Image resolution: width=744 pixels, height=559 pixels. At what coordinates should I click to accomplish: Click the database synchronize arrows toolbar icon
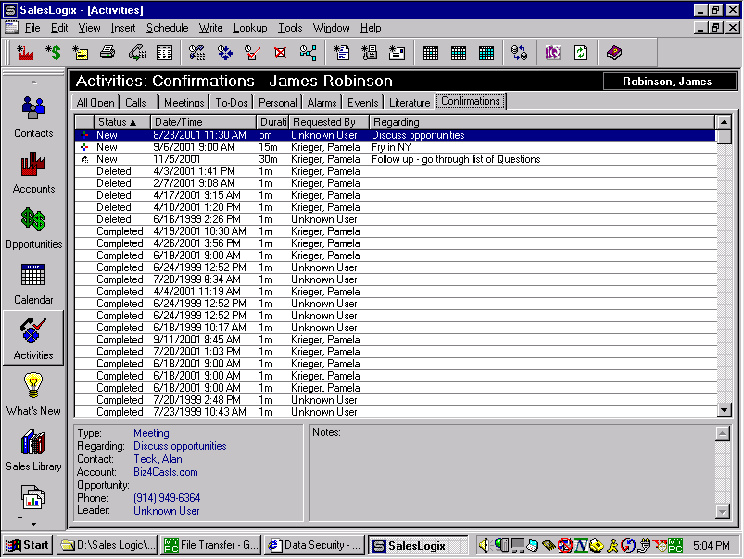[x=519, y=53]
